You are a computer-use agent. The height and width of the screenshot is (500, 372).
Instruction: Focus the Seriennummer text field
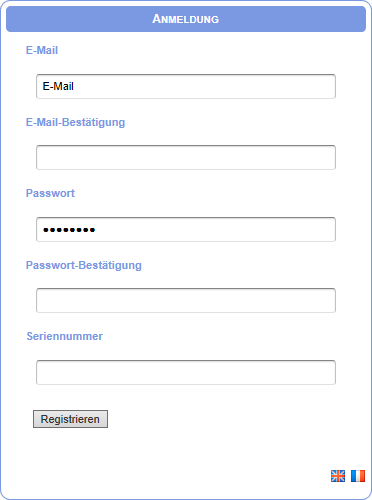tap(186, 372)
